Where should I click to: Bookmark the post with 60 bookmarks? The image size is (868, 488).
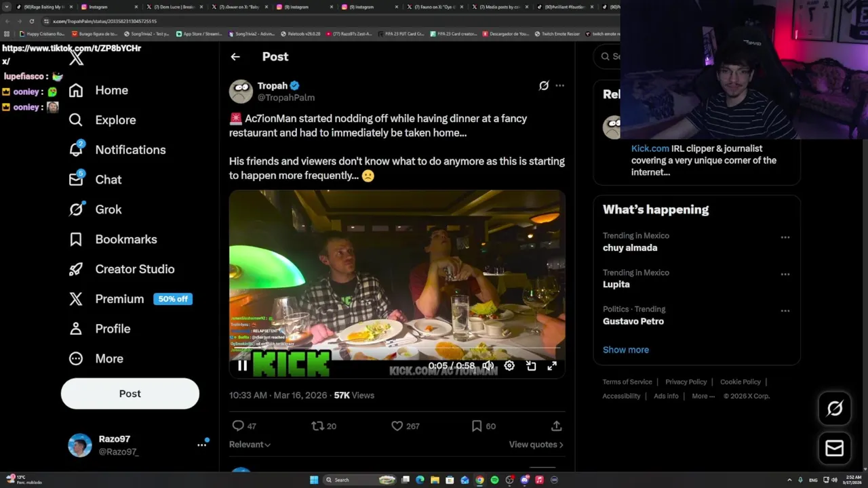coord(477,426)
